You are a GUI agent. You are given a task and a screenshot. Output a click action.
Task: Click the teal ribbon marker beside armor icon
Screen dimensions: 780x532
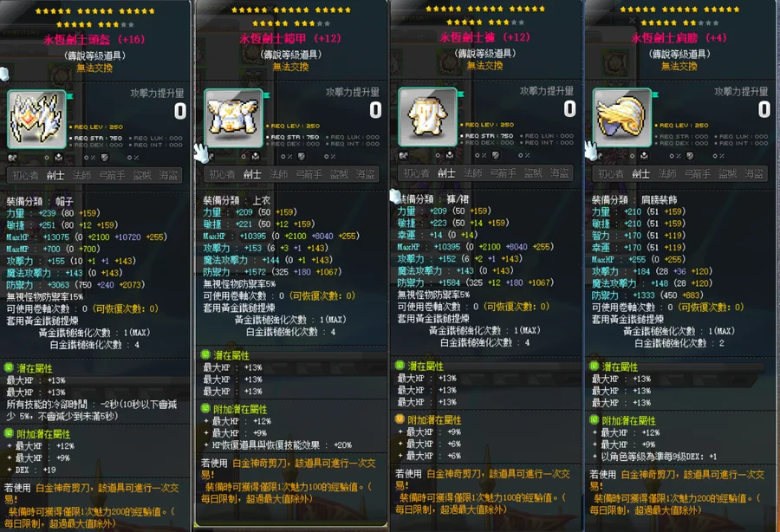[267, 95]
